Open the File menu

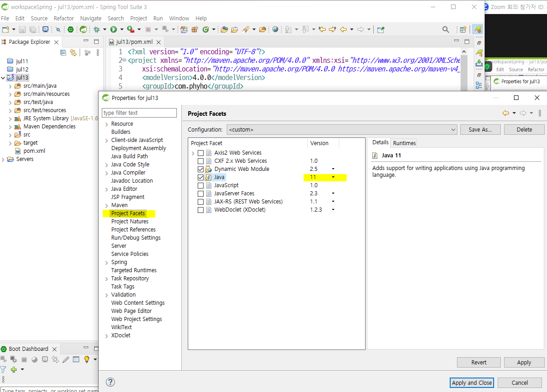point(5,19)
